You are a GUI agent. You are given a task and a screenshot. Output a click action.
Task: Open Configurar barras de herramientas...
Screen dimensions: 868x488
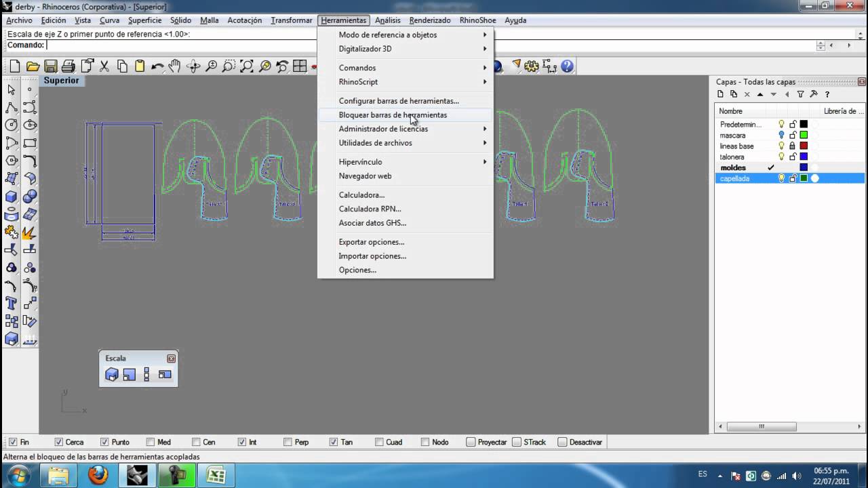406,101
